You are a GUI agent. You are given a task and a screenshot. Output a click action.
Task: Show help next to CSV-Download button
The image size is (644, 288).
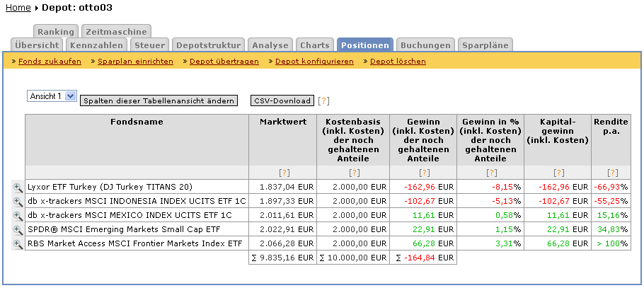(x=323, y=101)
